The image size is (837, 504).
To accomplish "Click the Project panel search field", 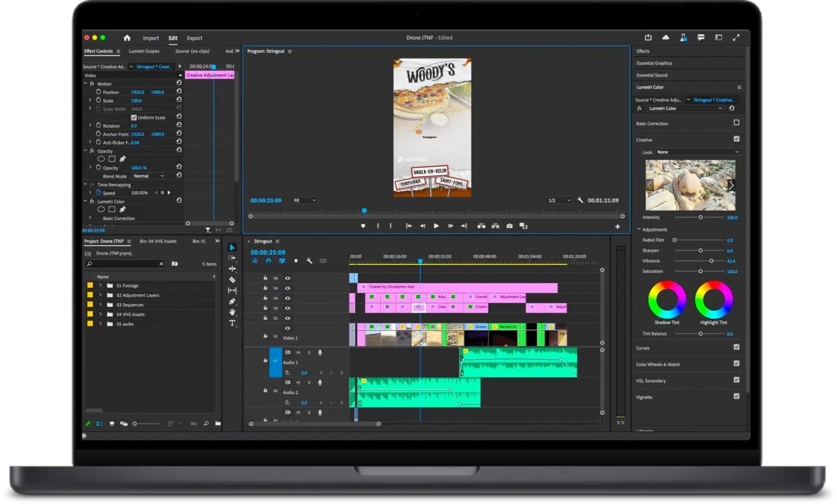I will click(125, 264).
